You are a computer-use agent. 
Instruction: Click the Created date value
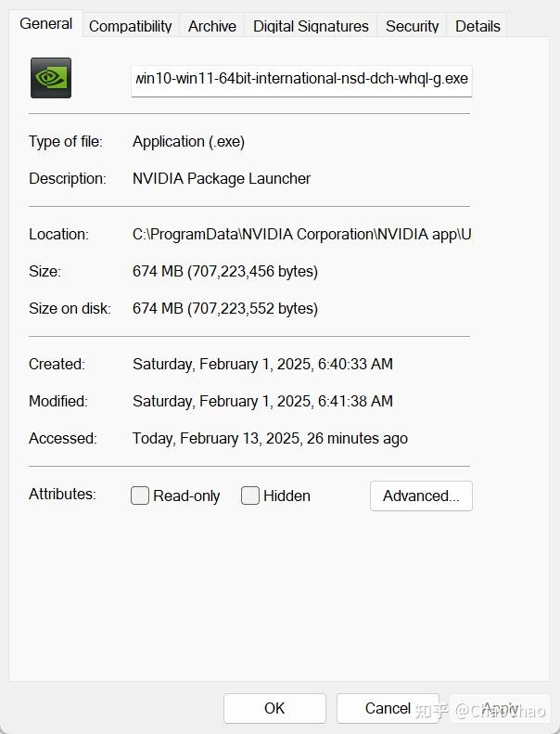262,364
